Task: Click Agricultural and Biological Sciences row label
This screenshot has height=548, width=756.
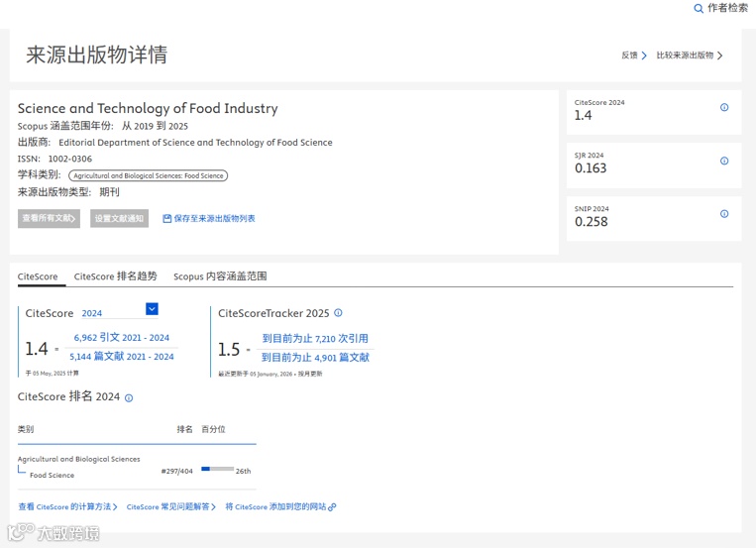Action: 79,459
